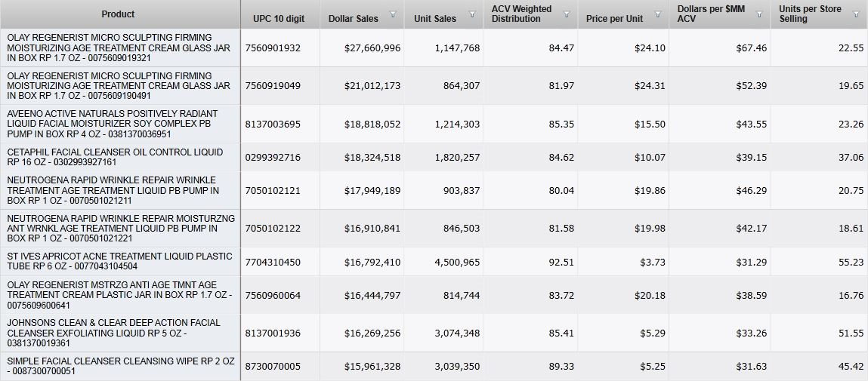
Task: Click Units per Store Selling filter icon
Action: (x=856, y=14)
